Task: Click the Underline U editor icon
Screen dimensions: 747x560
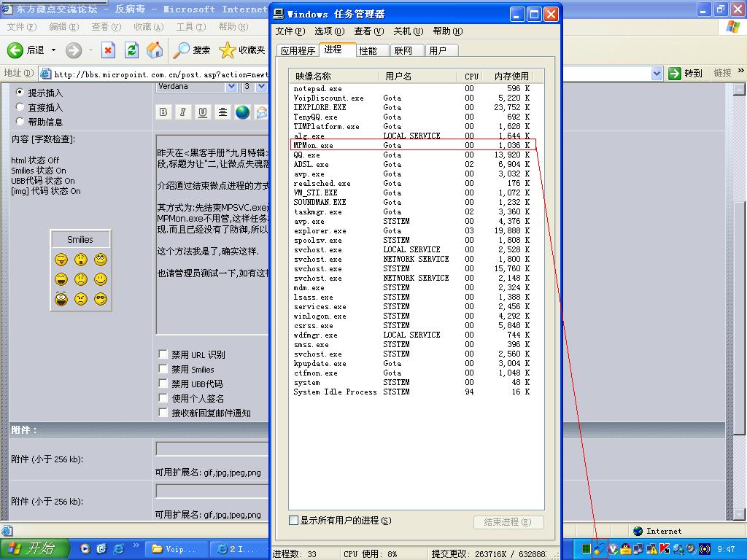Action: coord(203,112)
